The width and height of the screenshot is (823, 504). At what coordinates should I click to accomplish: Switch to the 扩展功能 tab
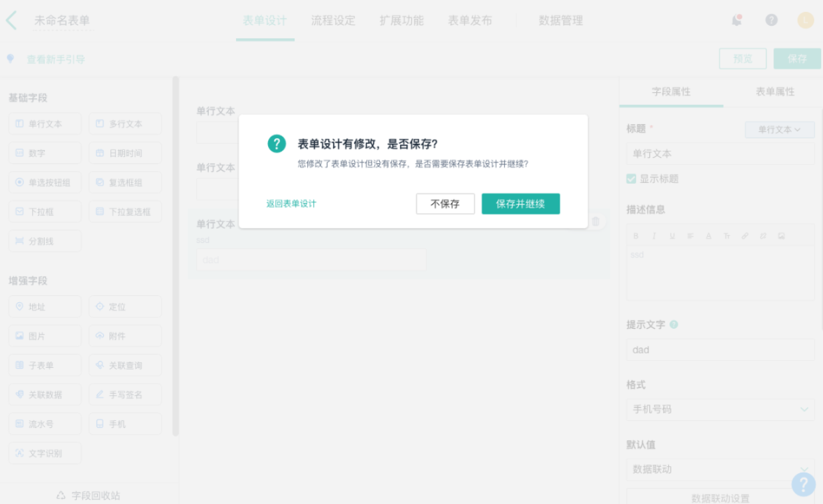pos(401,20)
